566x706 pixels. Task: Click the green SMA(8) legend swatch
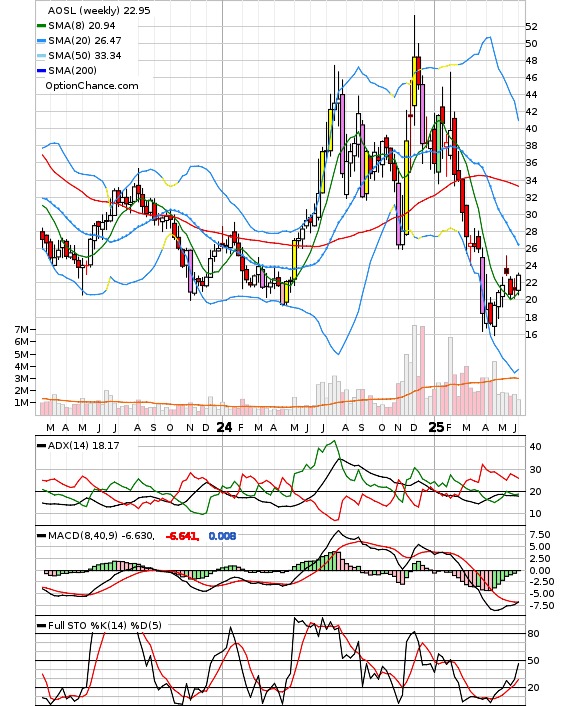[x=41, y=26]
